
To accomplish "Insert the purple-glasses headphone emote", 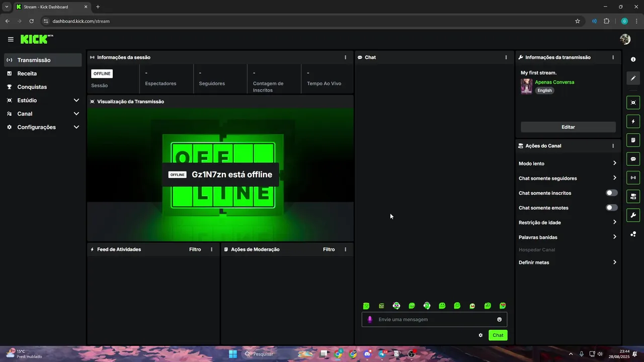I will point(396,306).
